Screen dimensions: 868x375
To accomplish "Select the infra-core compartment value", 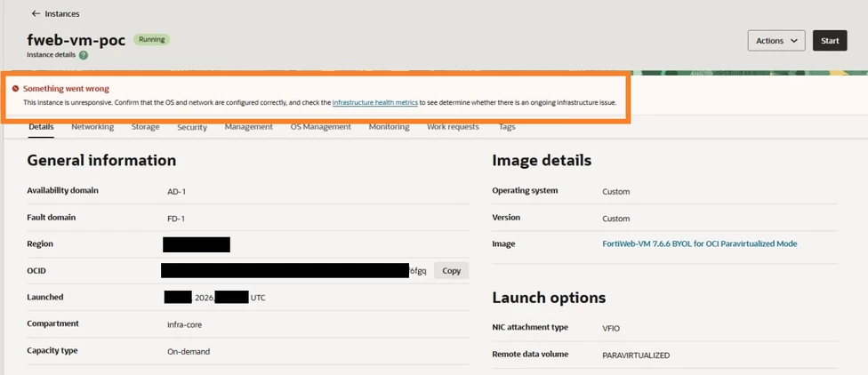I will pyautogui.click(x=184, y=324).
